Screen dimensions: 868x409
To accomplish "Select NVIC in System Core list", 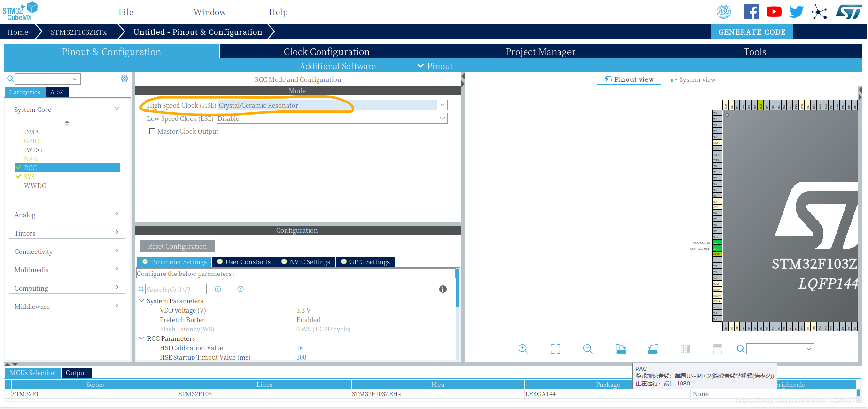I will [x=31, y=159].
